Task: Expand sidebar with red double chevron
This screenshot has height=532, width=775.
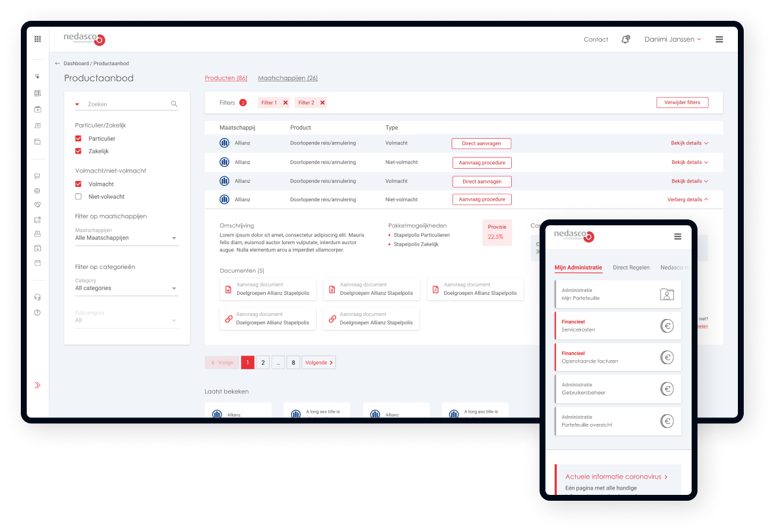Action: (38, 385)
